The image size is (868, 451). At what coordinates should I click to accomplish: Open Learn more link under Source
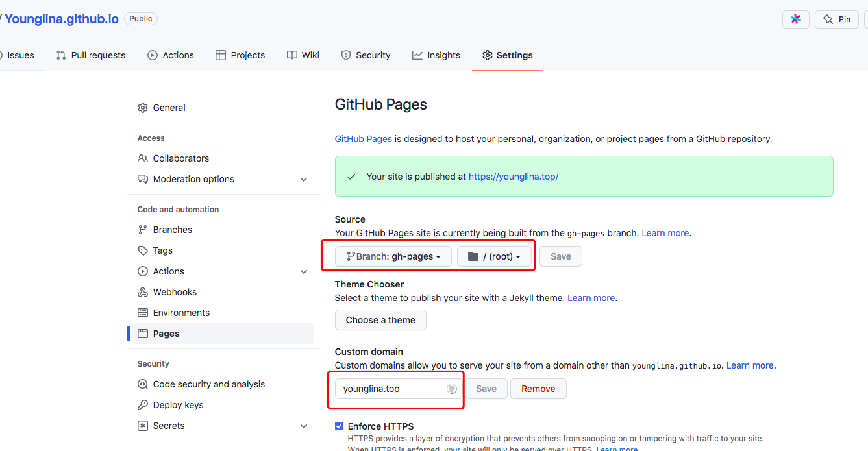(x=665, y=233)
